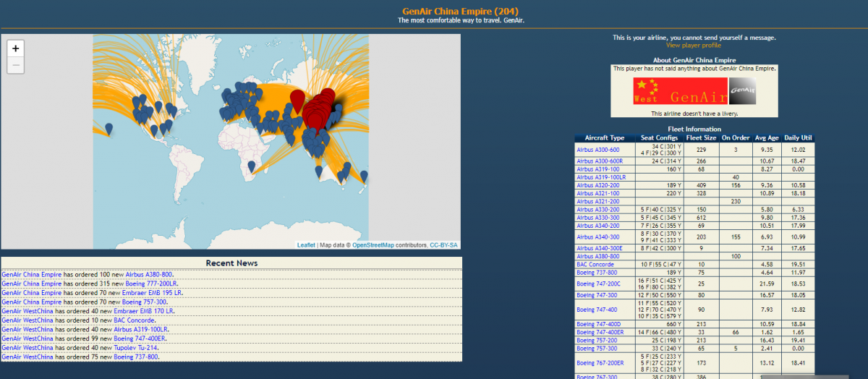The width and height of the screenshot is (868, 379).
Task: Open the View player profile link
Action: (x=694, y=46)
